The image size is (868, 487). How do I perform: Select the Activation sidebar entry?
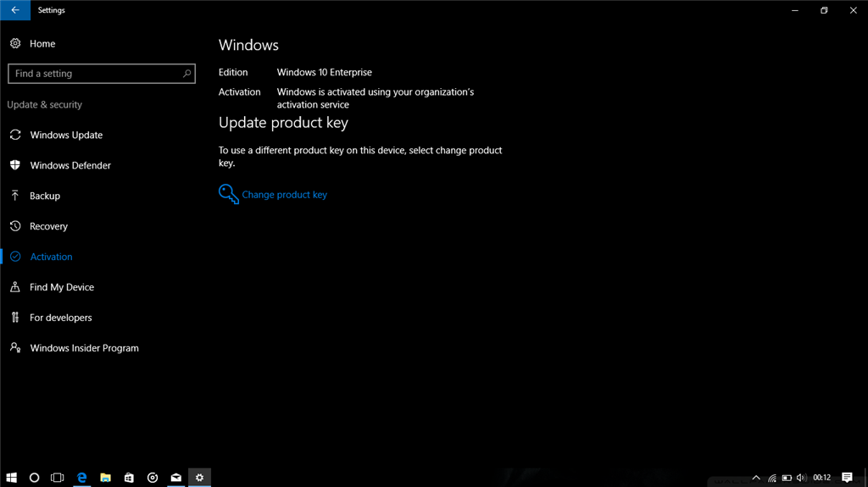pos(51,257)
